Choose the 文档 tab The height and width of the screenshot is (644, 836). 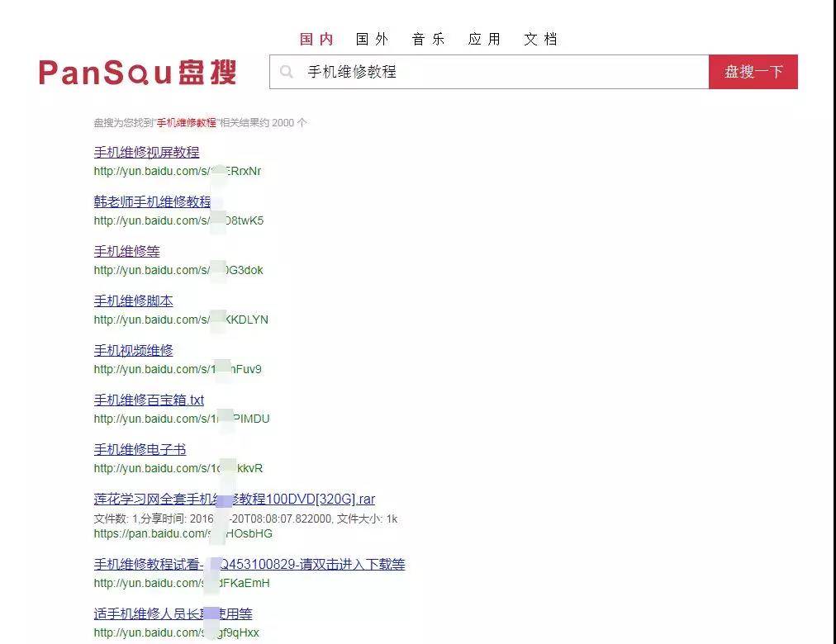pos(541,39)
